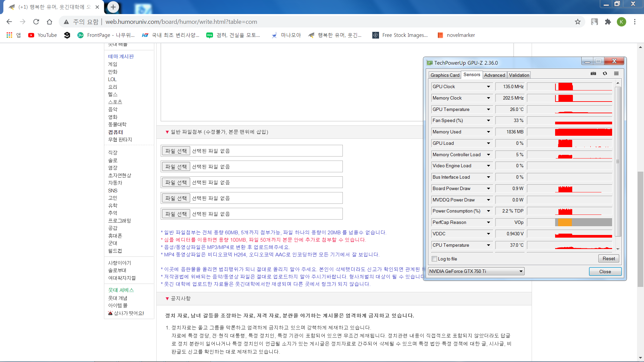Open Chrome extensions puzzle icon
Image resolution: width=644 pixels, height=362 pixels.
[608, 22]
